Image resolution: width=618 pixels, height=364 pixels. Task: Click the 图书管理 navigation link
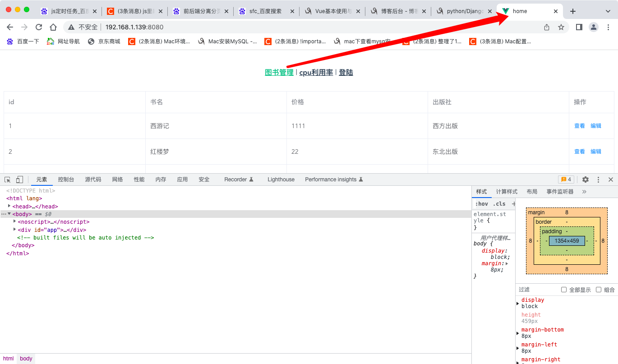pos(279,73)
